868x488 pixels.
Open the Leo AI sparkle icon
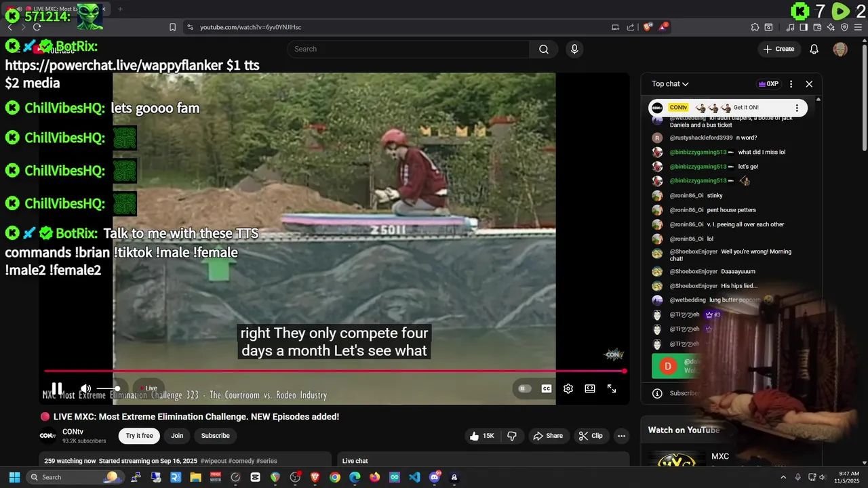pyautogui.click(x=831, y=27)
